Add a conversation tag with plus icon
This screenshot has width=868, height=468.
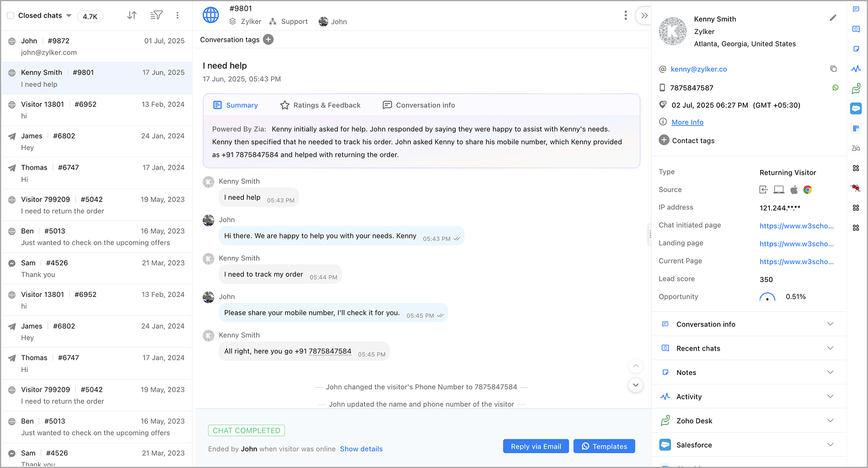pyautogui.click(x=268, y=39)
